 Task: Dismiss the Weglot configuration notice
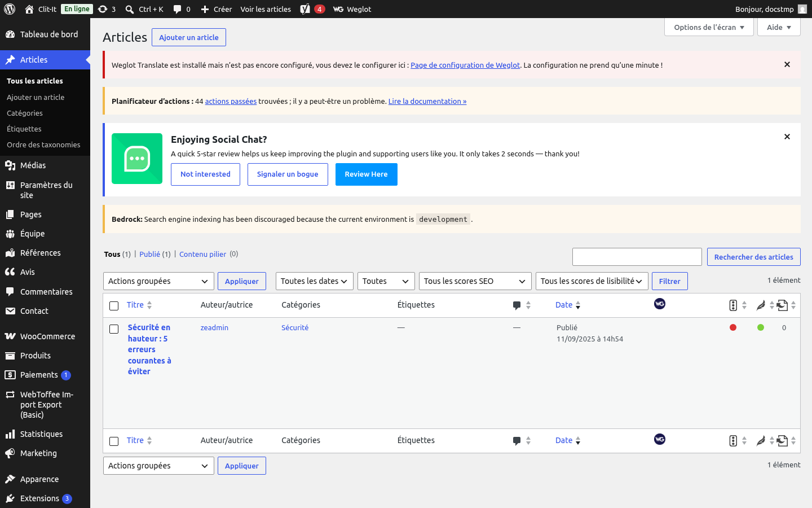coord(787,64)
